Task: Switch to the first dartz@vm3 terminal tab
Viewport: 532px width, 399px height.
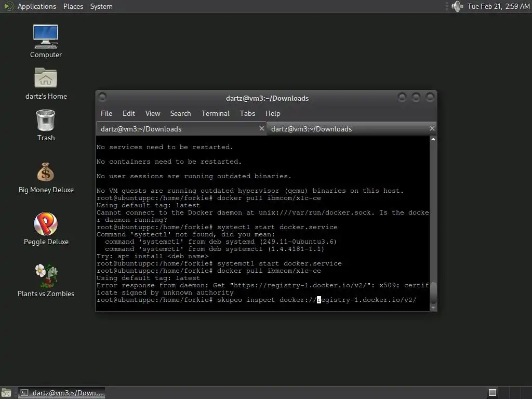Action: pos(181,129)
